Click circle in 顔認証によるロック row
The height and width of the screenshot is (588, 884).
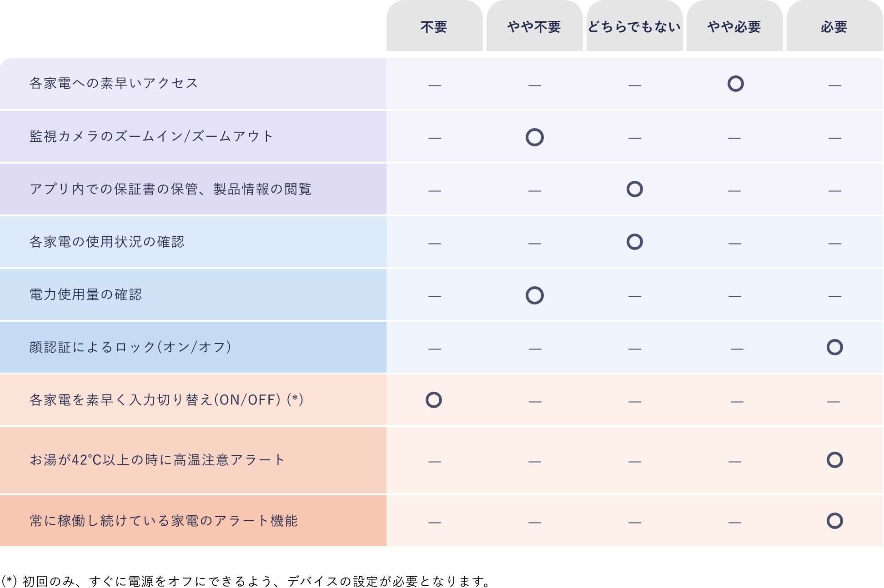(x=834, y=347)
